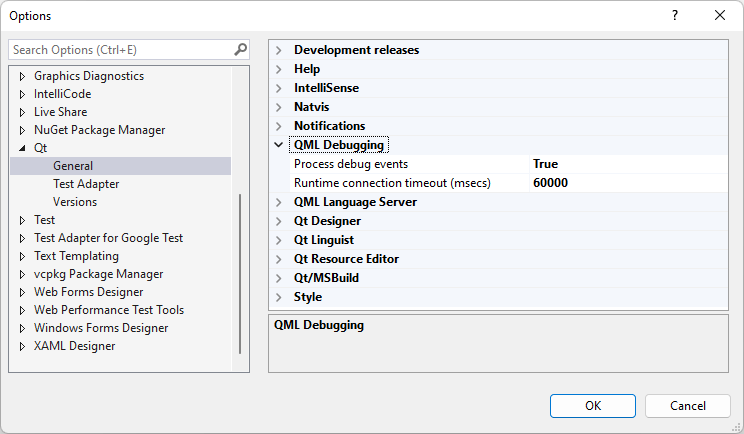Click the True value cell
Image resolution: width=744 pixels, height=434 pixels.
click(x=629, y=164)
